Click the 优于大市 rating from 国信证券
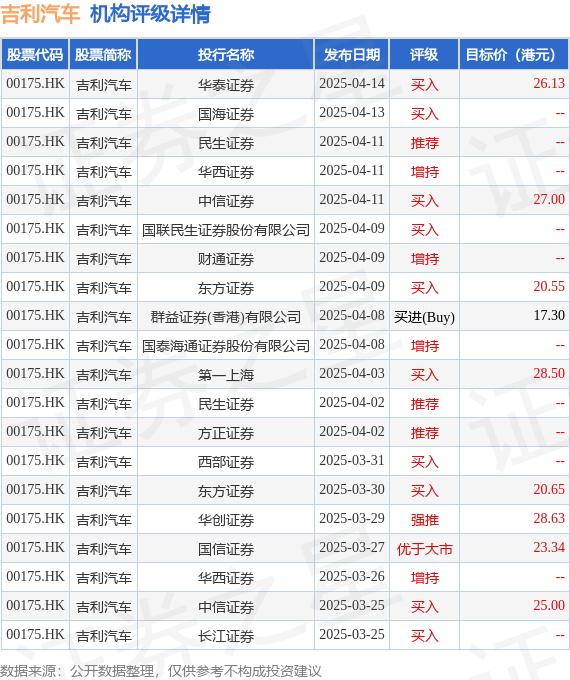The image size is (570, 680). click(x=424, y=549)
